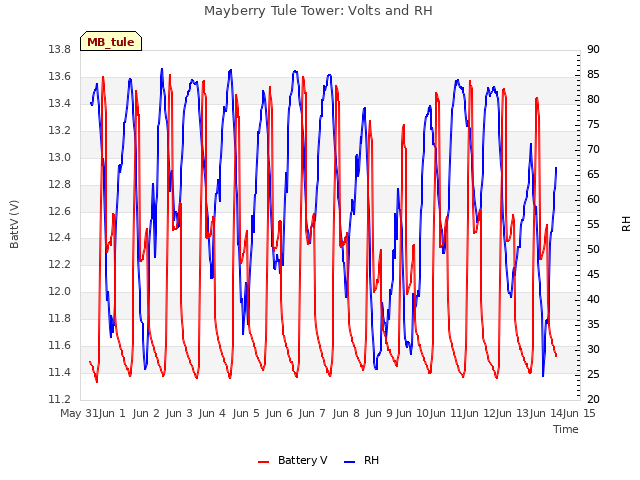Click the 25 RH tick label
The width and height of the screenshot is (640, 480).
[593, 374]
